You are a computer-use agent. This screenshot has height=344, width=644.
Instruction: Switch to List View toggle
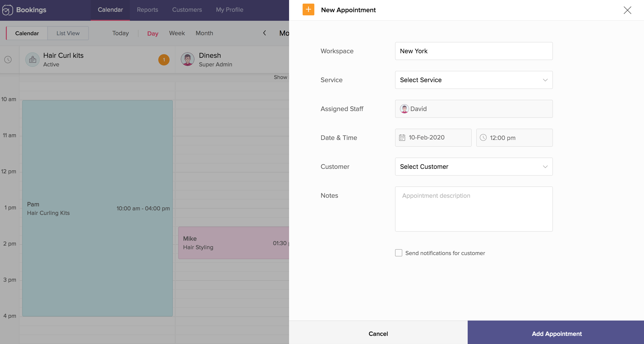click(x=68, y=33)
